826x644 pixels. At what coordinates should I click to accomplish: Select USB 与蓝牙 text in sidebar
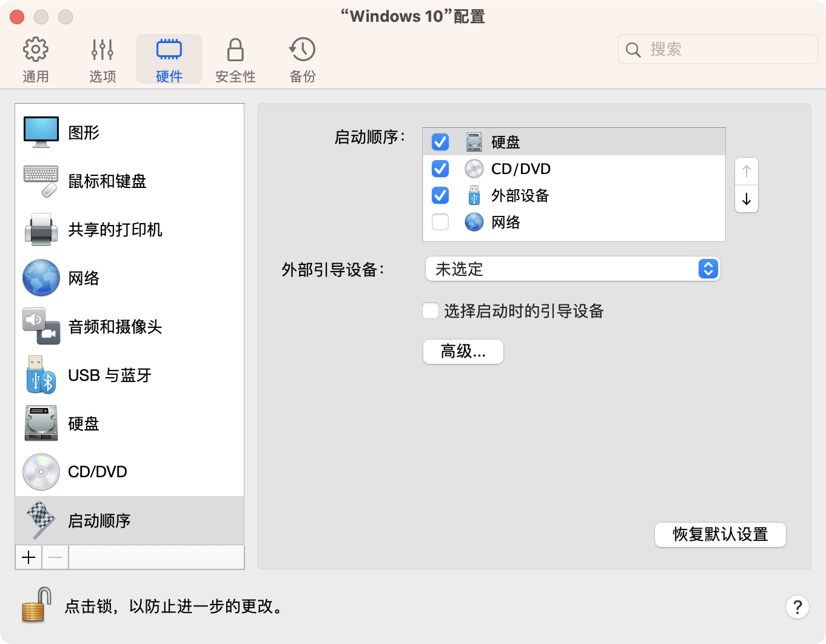[110, 375]
